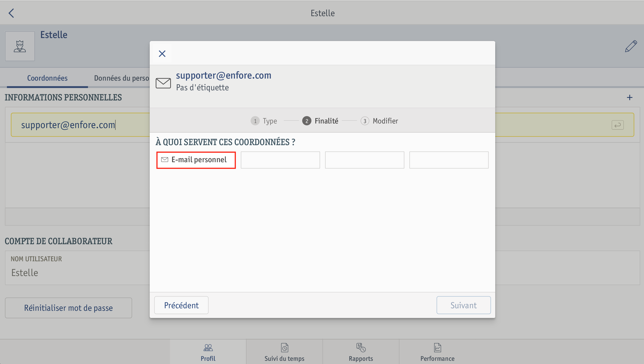Viewport: 644px width, 364px height.
Task: Click the Pas d'étiquette label
Action: point(202,88)
